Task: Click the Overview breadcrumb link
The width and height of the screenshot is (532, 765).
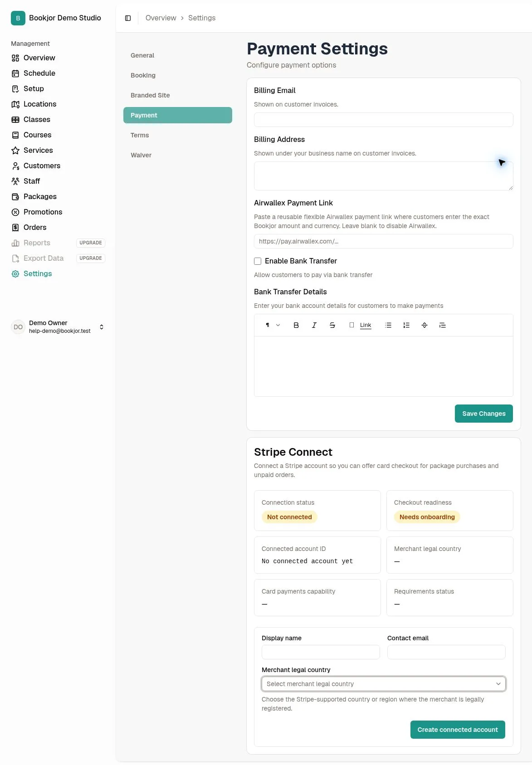Action: 161,18
